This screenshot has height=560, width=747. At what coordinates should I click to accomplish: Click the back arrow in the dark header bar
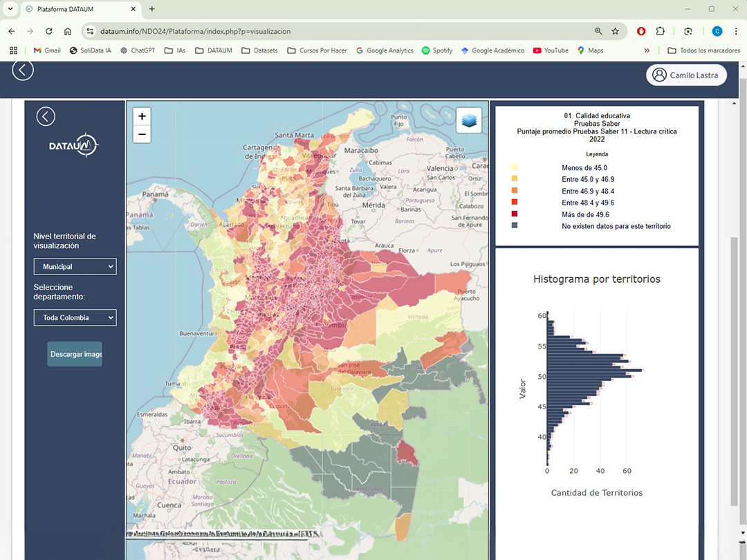22,69
